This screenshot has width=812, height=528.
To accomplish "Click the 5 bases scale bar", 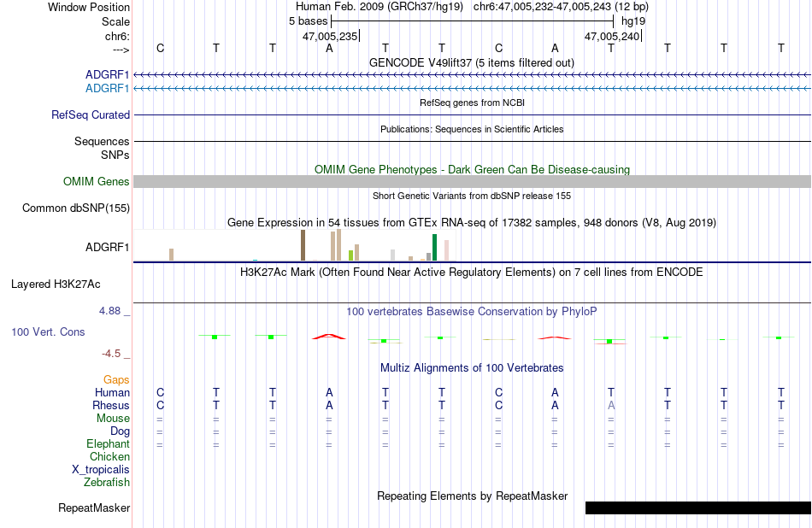I will (x=473, y=21).
